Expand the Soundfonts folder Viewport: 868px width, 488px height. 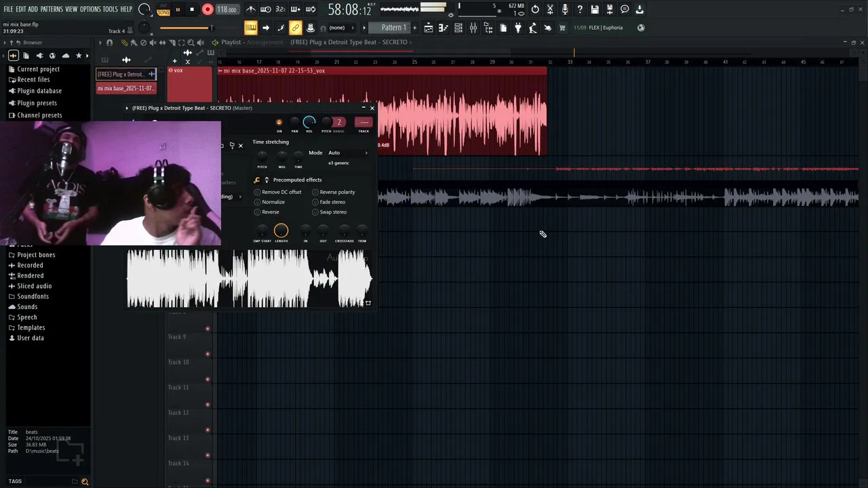(x=33, y=296)
